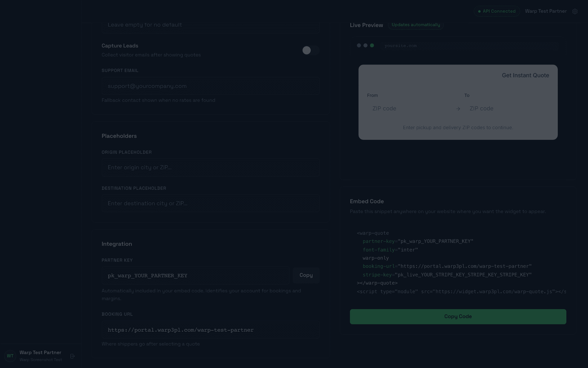Click the booking-url line in embed code
This screenshot has width=588, height=368.
point(447,266)
